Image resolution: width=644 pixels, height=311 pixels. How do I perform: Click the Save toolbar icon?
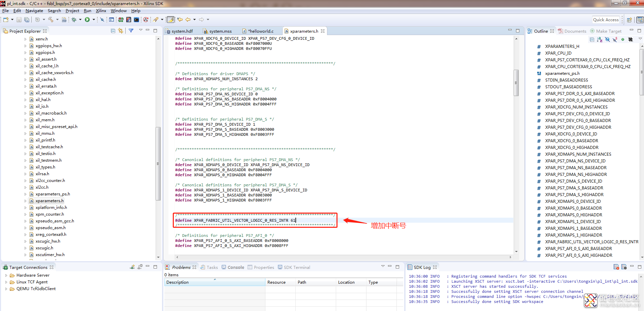pyautogui.click(x=19, y=20)
